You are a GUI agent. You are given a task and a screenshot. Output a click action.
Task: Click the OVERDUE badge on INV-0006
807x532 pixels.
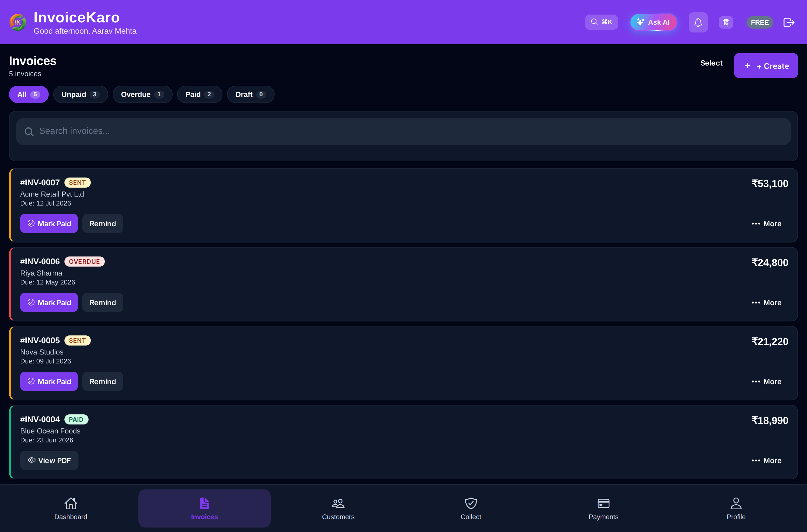(85, 262)
